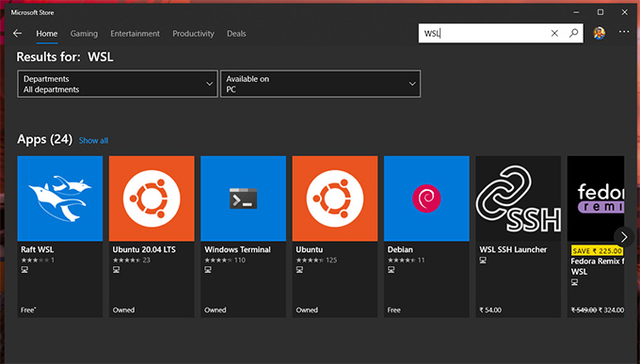The width and height of the screenshot is (640, 364).
Task: Clear the search box with X
Action: 554,34
